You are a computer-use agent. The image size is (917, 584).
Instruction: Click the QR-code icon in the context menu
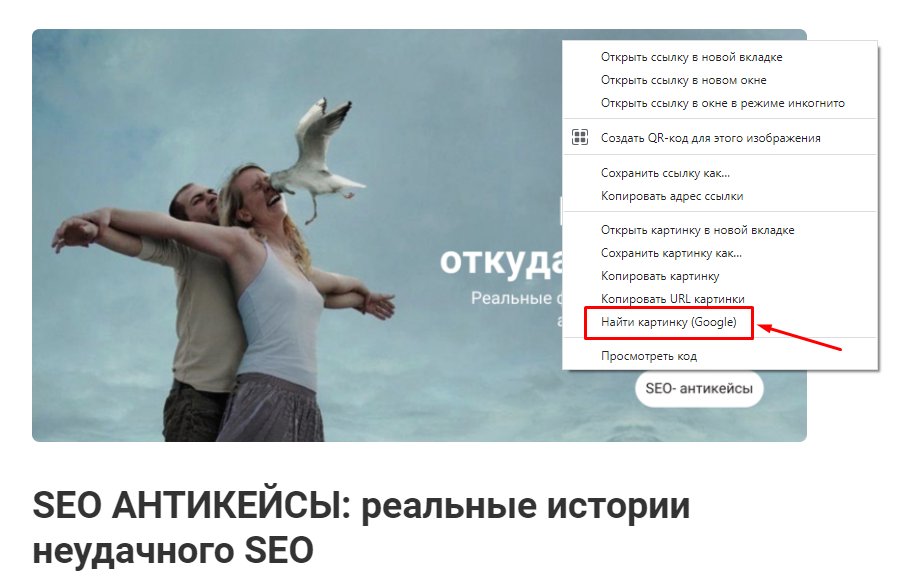[x=580, y=136]
